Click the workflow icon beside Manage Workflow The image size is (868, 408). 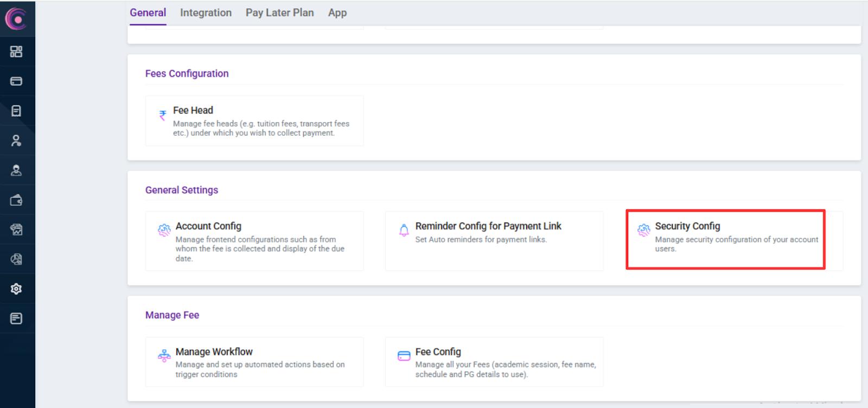tap(164, 356)
